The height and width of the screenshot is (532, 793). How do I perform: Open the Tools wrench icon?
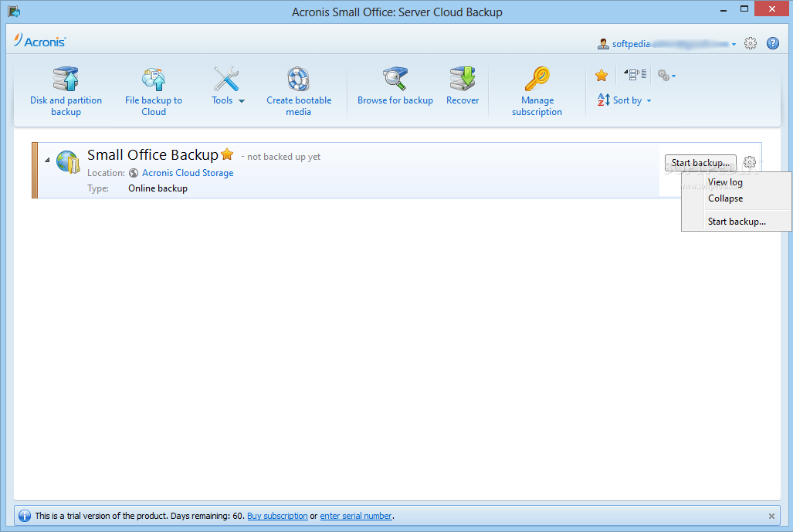[225, 79]
